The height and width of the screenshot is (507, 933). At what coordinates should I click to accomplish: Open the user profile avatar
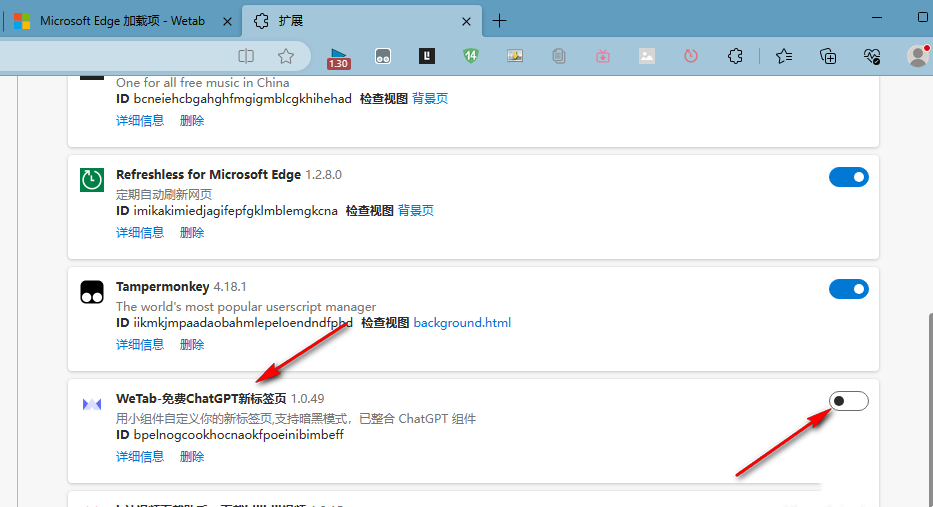point(917,56)
